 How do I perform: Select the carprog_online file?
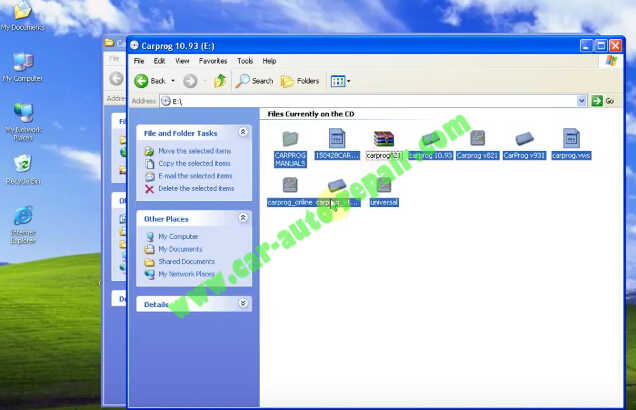(x=290, y=192)
